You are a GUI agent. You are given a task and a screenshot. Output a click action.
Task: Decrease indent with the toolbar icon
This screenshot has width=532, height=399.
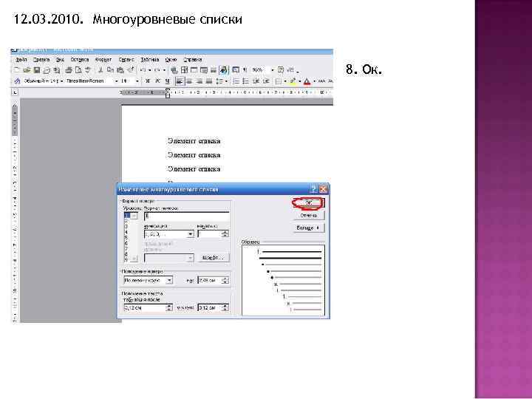click(256, 81)
